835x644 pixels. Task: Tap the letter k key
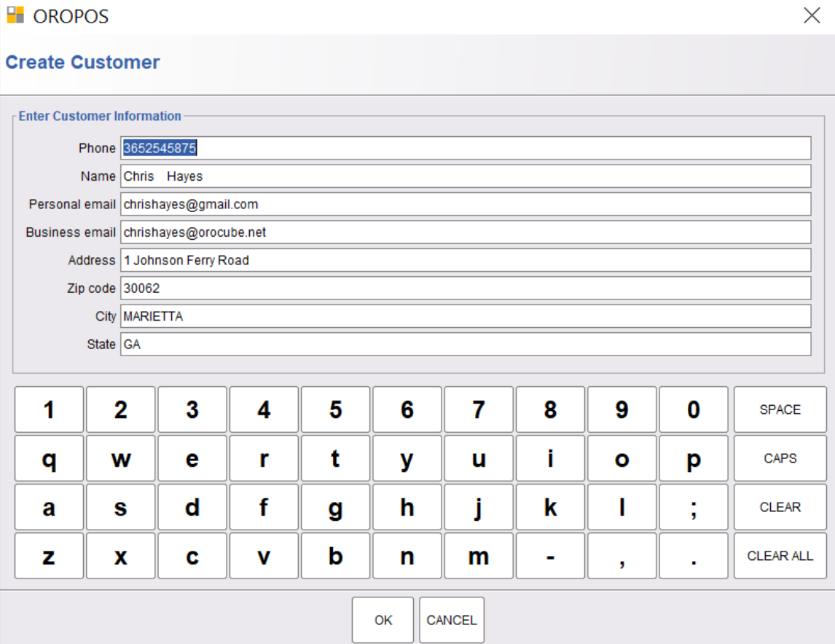(551, 507)
